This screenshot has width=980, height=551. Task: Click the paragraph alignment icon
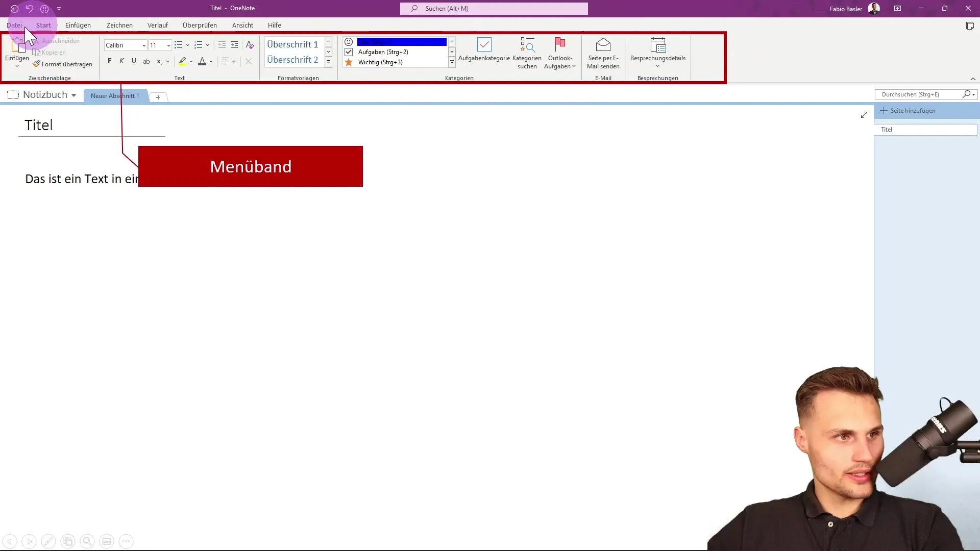click(226, 61)
